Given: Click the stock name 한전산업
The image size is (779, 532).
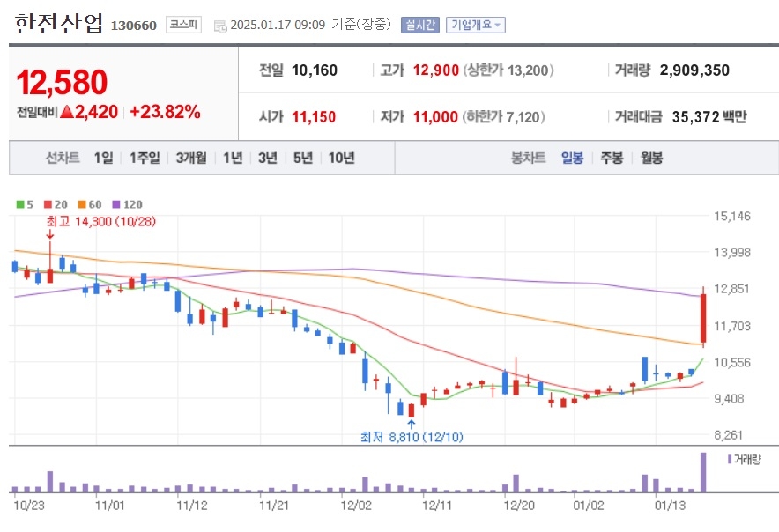Looking at the screenshot, I should [59, 24].
